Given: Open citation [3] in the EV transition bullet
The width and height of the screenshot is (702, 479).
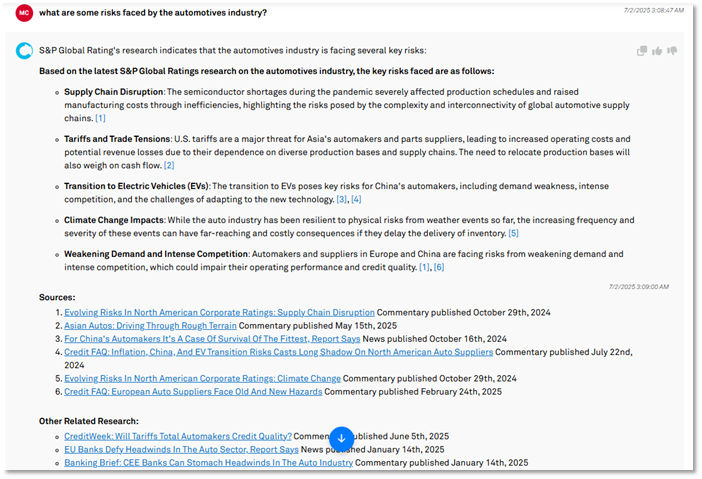Looking at the screenshot, I should click(x=342, y=199).
